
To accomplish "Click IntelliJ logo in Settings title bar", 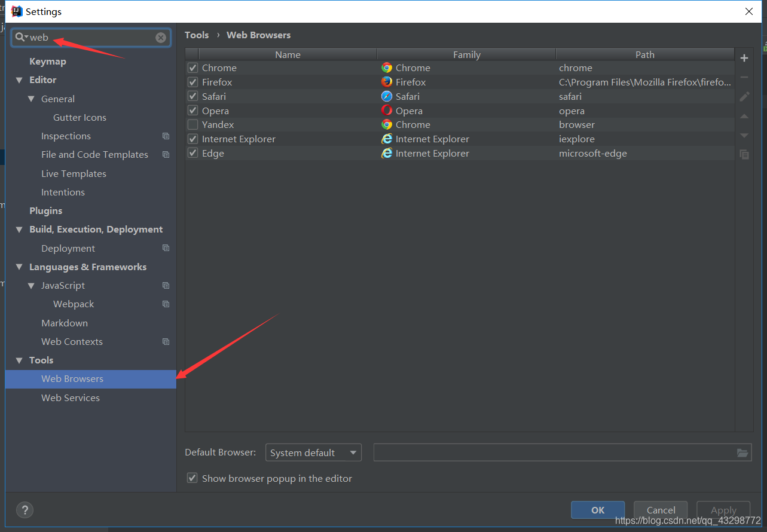I will pos(17,11).
